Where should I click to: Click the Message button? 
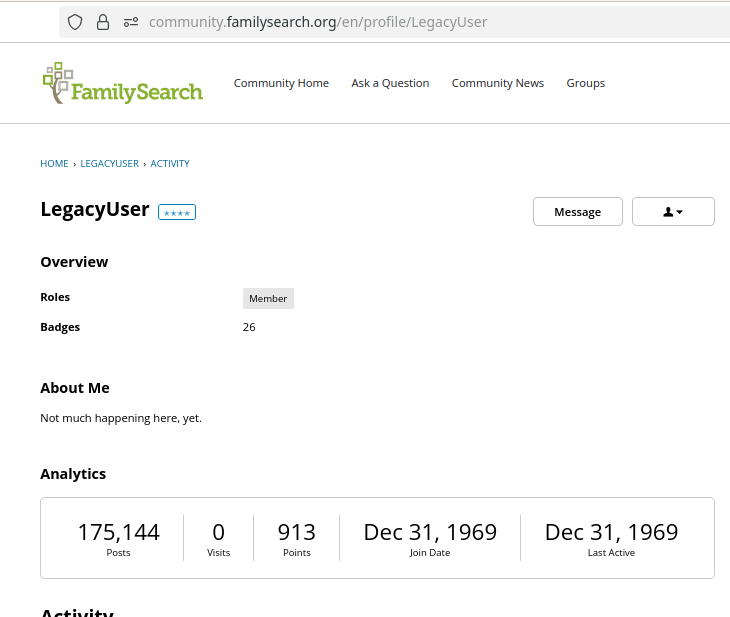click(578, 212)
